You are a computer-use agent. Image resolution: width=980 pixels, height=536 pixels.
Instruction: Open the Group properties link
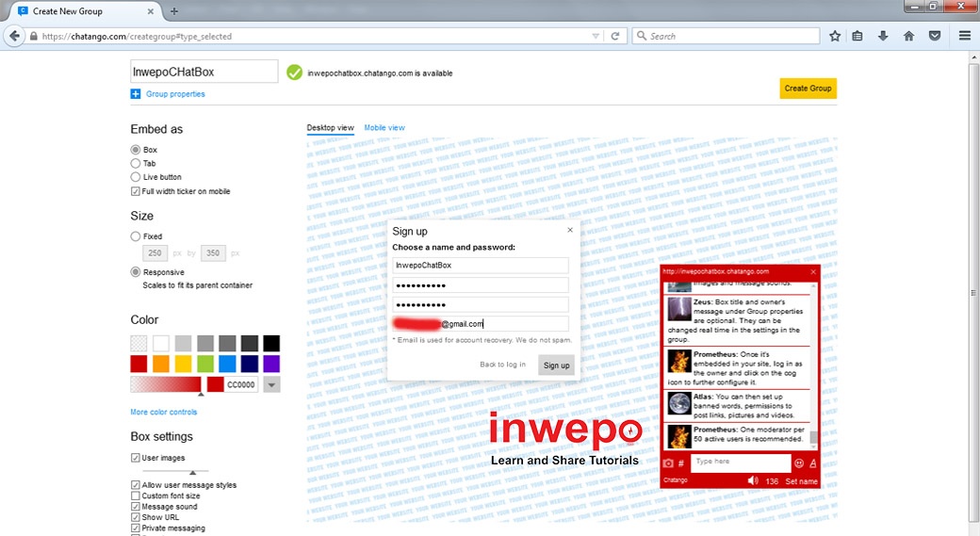(x=175, y=93)
